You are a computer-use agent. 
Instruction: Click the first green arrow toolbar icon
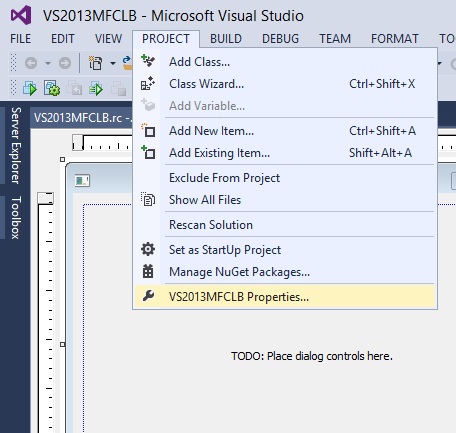pyautogui.click(x=30, y=89)
